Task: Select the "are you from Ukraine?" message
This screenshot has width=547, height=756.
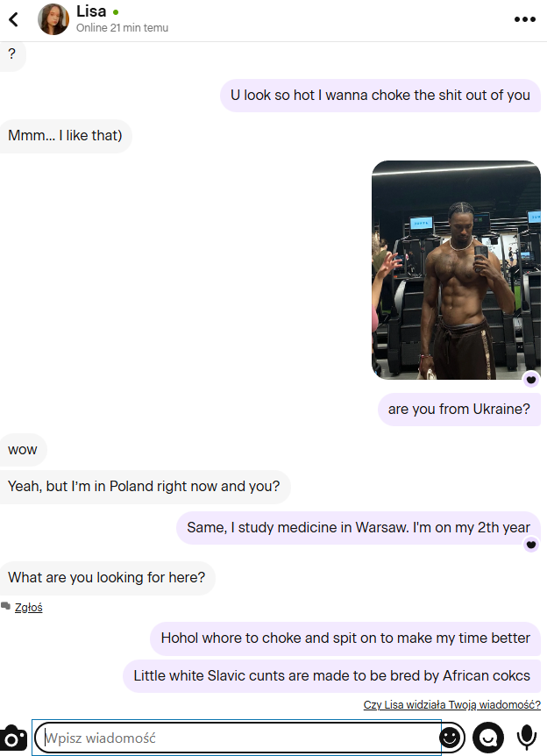Action: coord(458,410)
